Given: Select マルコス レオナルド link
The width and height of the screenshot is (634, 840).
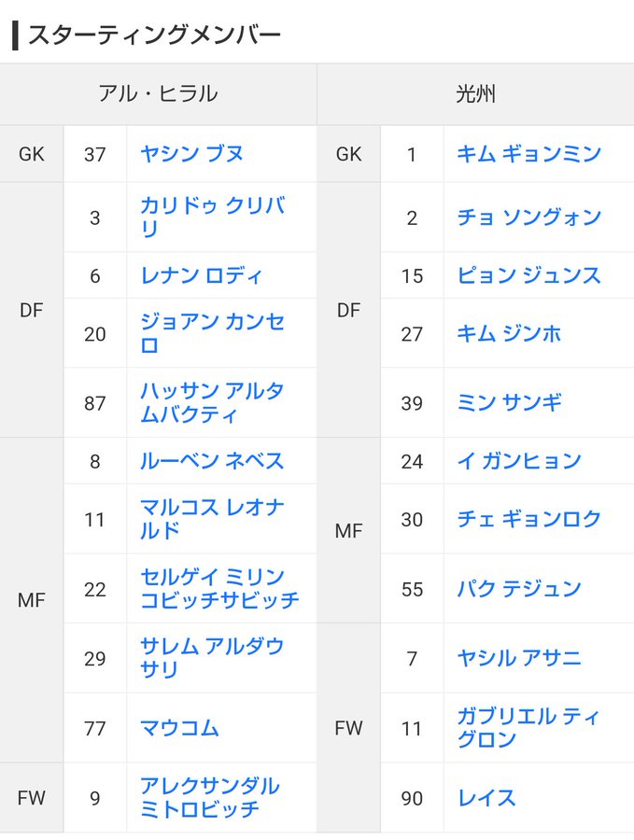Looking at the screenshot, I should click(x=212, y=519).
